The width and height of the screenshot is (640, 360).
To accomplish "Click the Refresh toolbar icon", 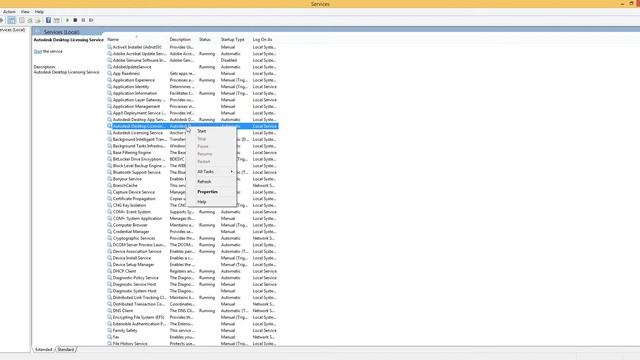I will [30, 20].
